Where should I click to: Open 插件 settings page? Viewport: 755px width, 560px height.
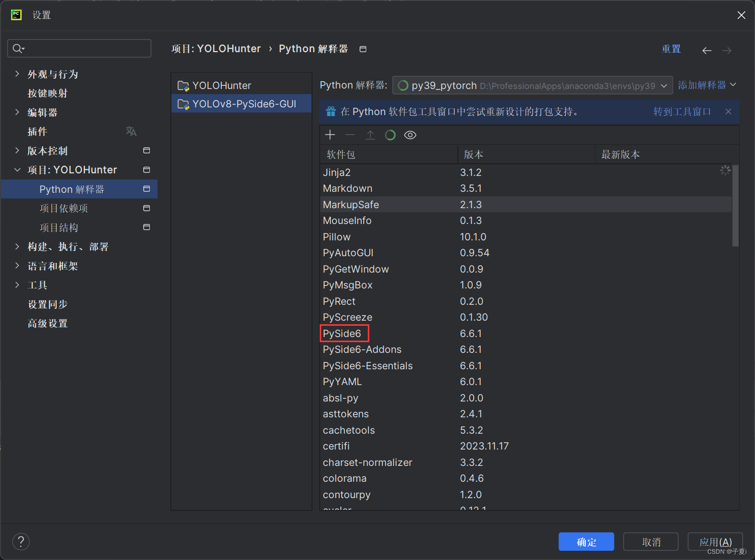click(x=37, y=131)
